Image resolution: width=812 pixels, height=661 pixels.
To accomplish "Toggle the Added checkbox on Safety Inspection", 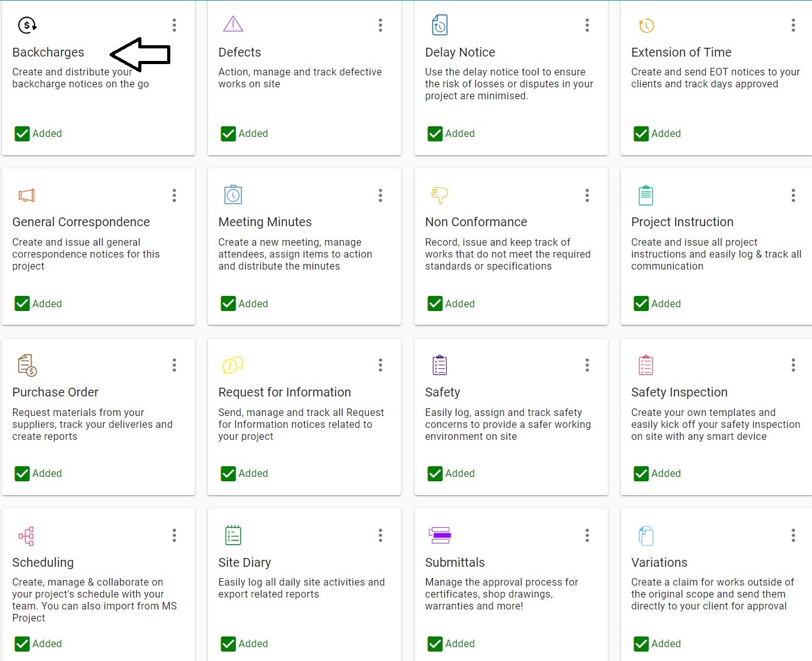I will (641, 474).
